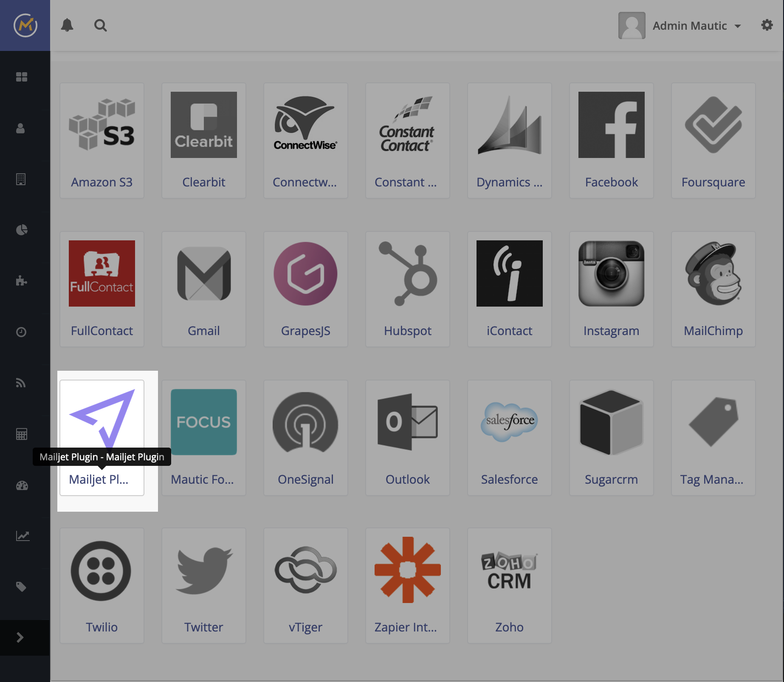This screenshot has width=784, height=682.
Task: Select the Hubspot plugin logo
Action: pyautogui.click(x=408, y=273)
